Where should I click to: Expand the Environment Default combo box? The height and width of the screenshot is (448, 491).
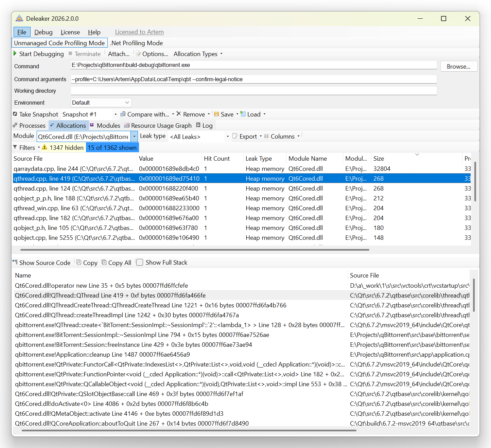tap(101, 103)
